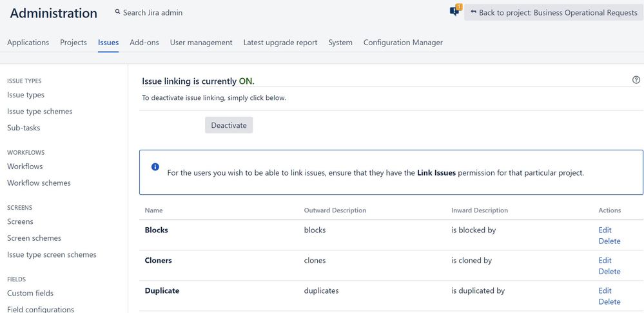Screen dimensions: 644x313
Task: Edit the Duplicate link type
Action: pos(605,291)
